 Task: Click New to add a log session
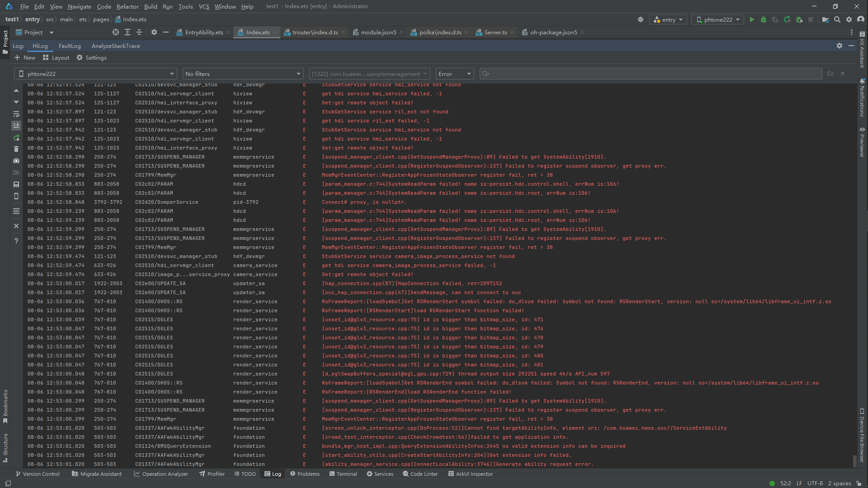[25, 57]
